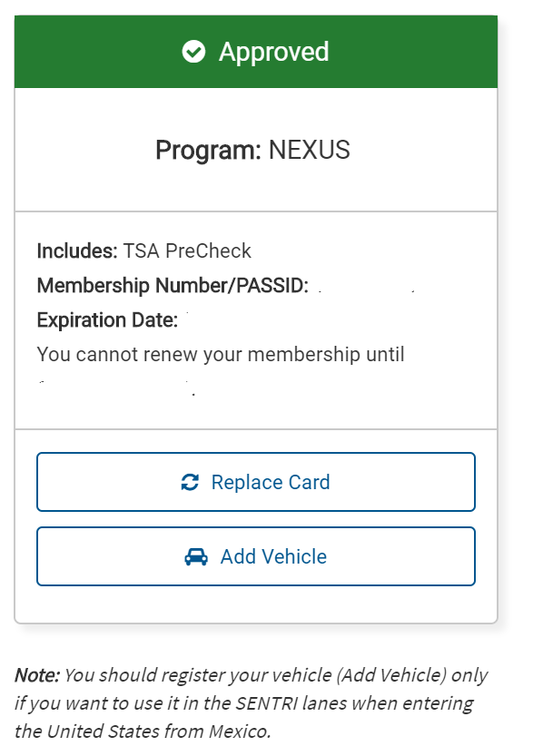This screenshot has width=533, height=756.
Task: Click the refresh arrows icon on Replace Card
Action: [190, 482]
